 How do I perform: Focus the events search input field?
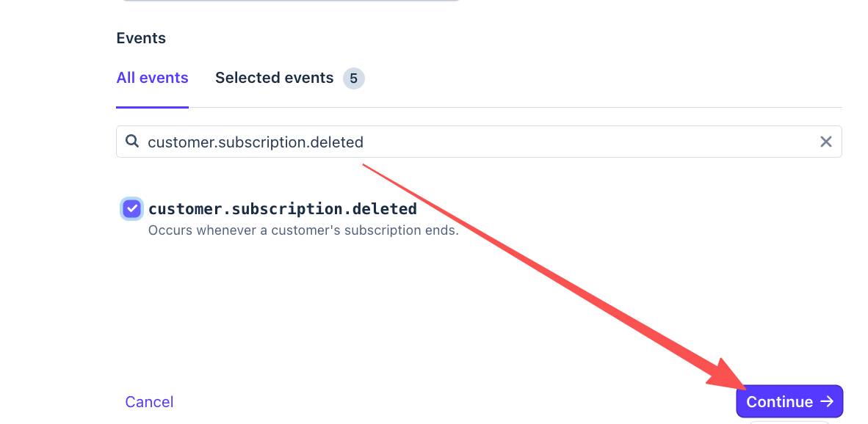click(x=514, y=142)
